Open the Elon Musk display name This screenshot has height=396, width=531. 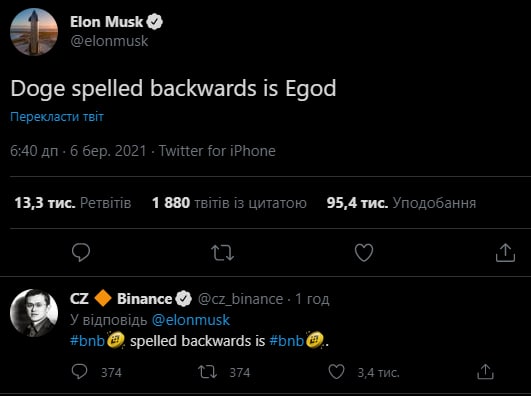[107, 22]
